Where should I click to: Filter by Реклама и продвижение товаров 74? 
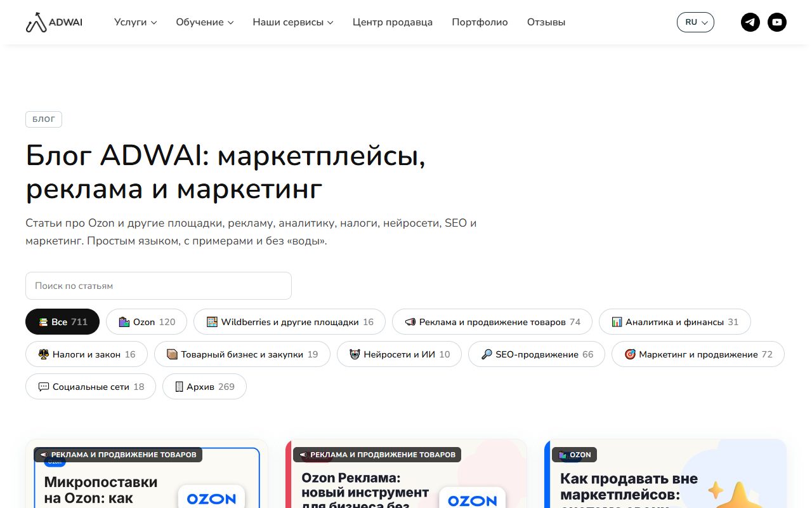(492, 322)
